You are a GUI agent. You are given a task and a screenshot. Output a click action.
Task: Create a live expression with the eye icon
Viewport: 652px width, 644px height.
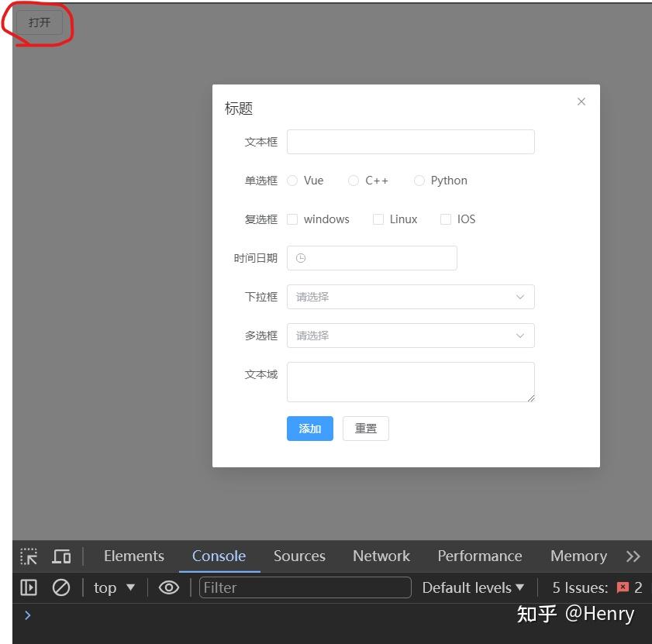(168, 587)
